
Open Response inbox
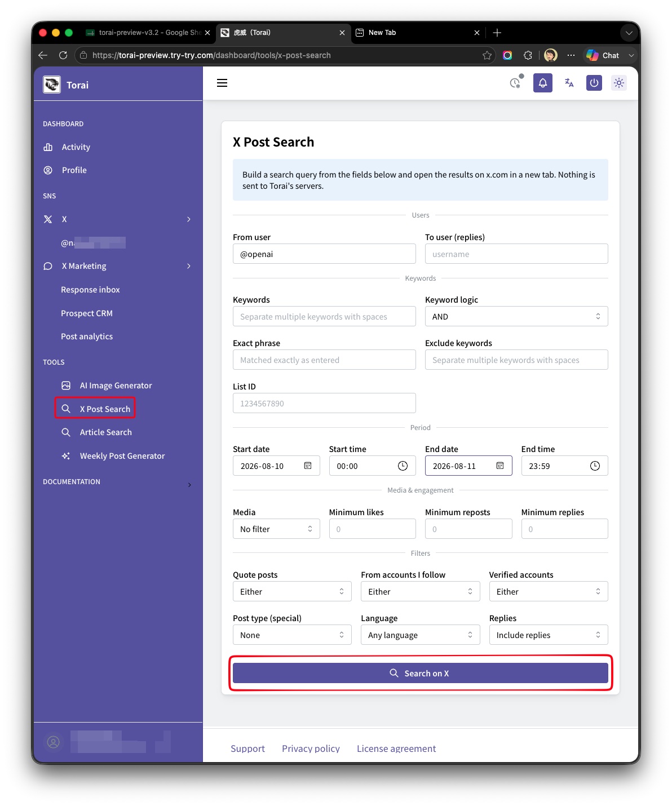coord(90,290)
